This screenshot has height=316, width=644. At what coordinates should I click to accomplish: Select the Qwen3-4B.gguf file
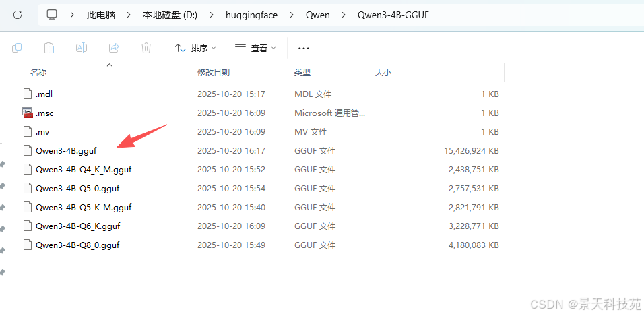66,151
